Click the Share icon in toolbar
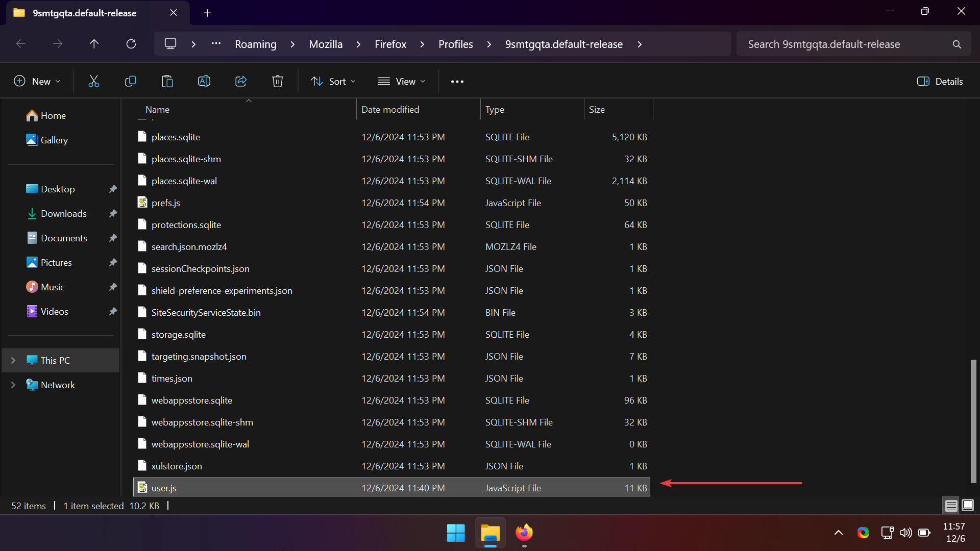This screenshot has width=980, height=551. [241, 81]
